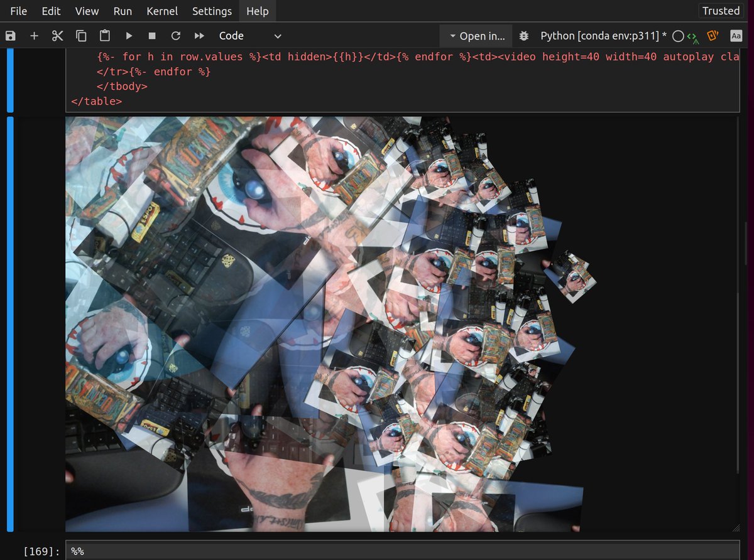Restart kernel and run all cells
754x560 pixels.
coord(199,36)
